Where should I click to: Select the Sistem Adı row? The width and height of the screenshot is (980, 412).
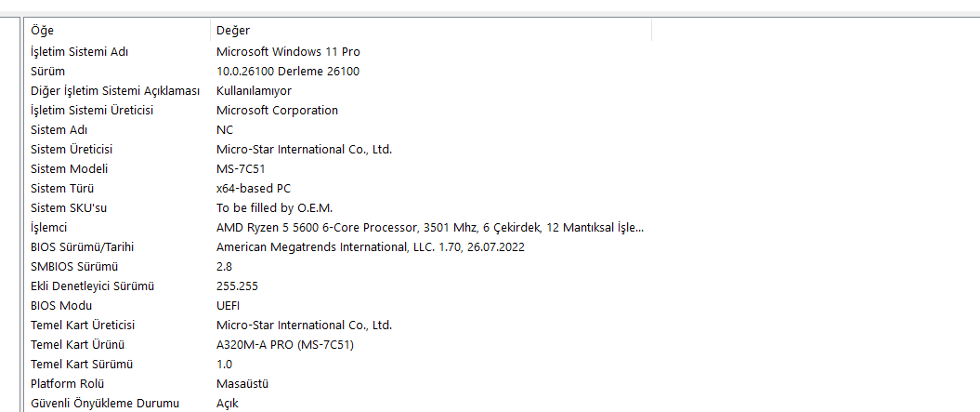[x=59, y=129]
